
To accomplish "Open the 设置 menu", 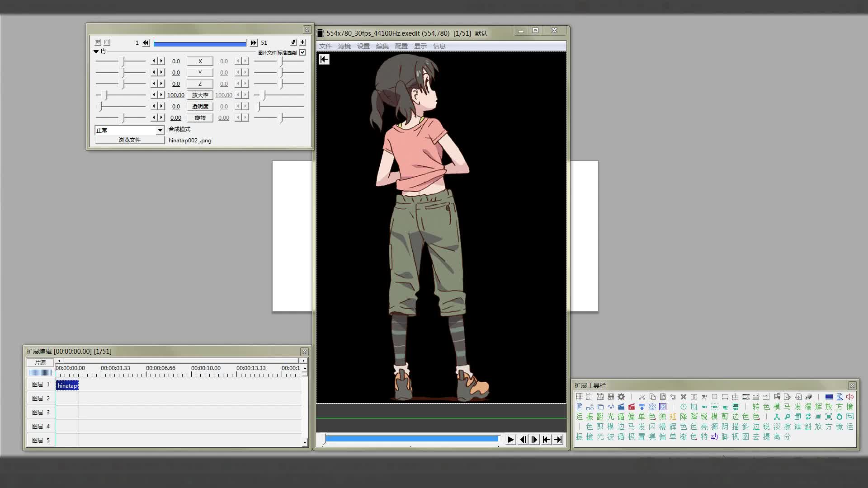I will (363, 46).
